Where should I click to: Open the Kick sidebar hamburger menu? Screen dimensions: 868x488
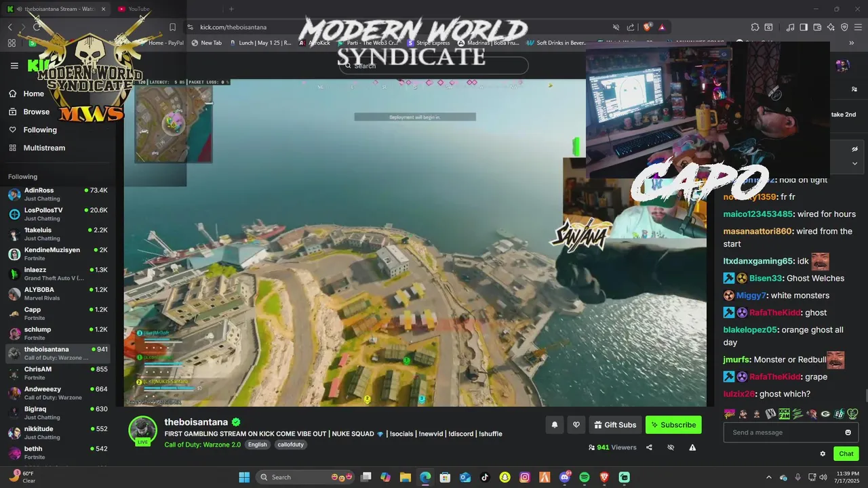pos(14,66)
